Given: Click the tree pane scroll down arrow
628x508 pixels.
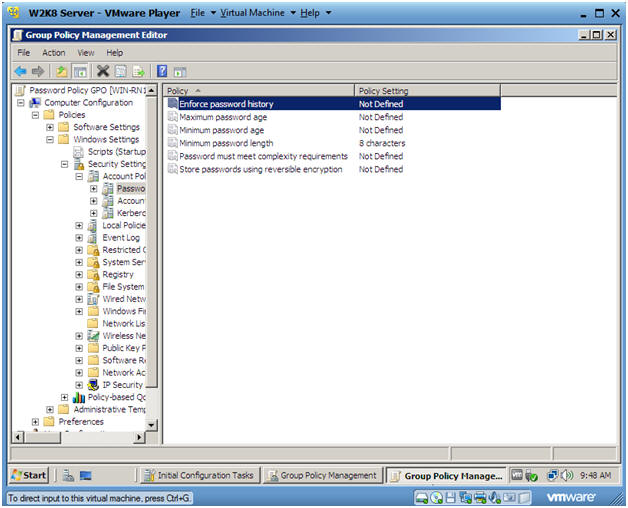Looking at the screenshot, I should [151, 425].
